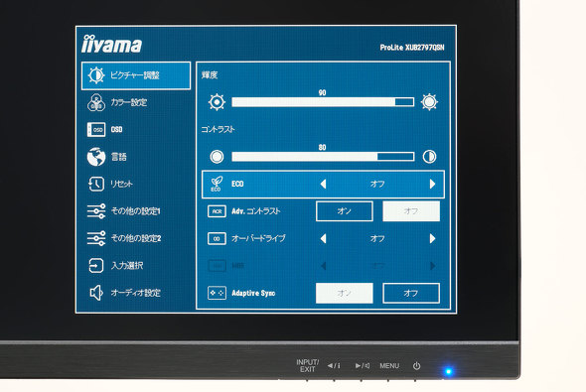Click the disabled MBR right arrow
This screenshot has width=586, height=392.
coord(432,266)
